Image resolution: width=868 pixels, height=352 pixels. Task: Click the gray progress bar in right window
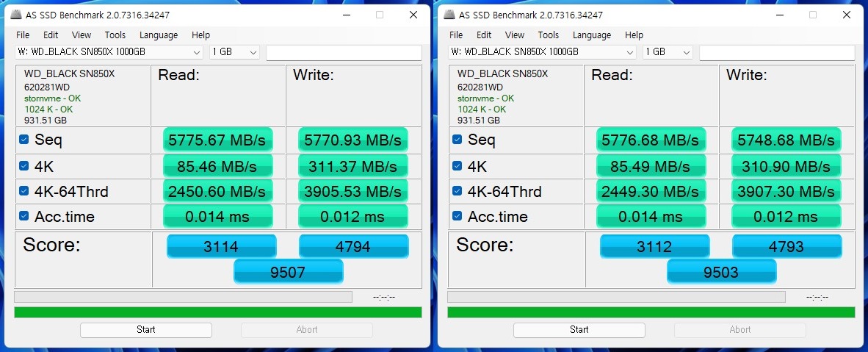point(617,297)
